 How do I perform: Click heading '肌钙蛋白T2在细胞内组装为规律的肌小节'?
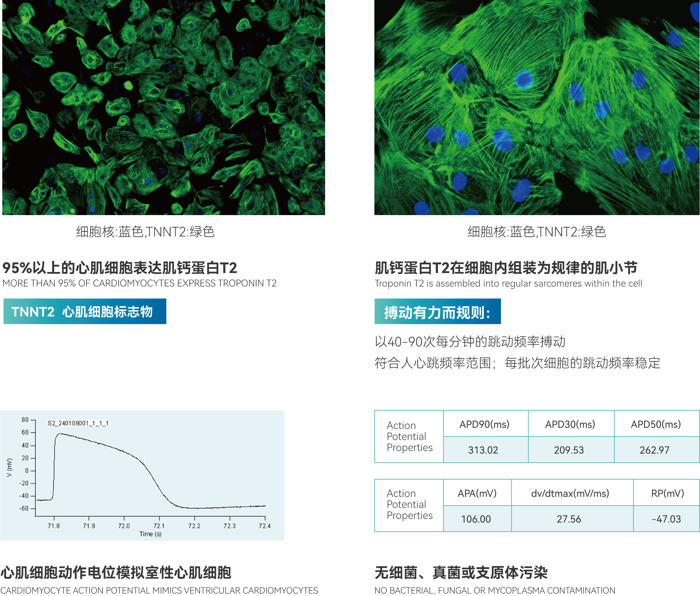506,268
